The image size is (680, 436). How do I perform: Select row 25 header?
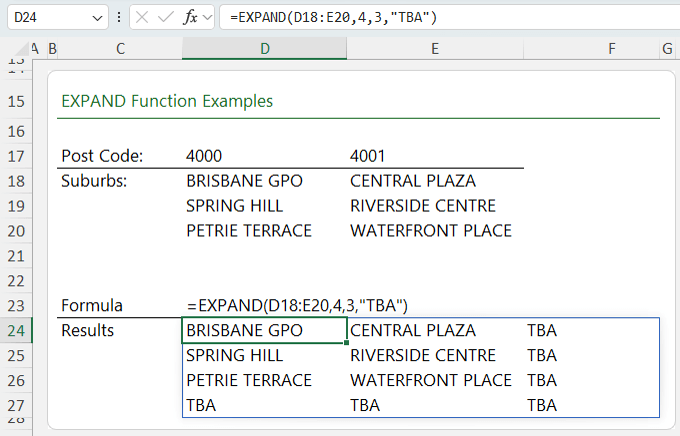(x=16, y=356)
